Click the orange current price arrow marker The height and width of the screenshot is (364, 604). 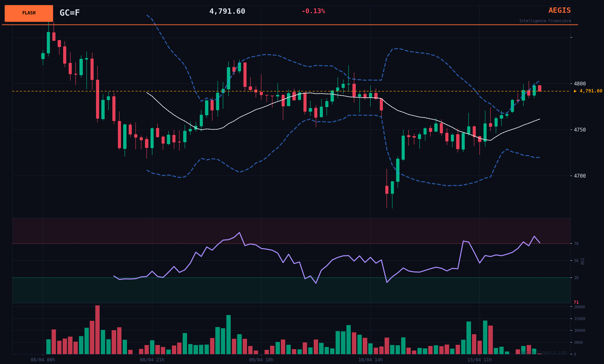click(x=575, y=91)
